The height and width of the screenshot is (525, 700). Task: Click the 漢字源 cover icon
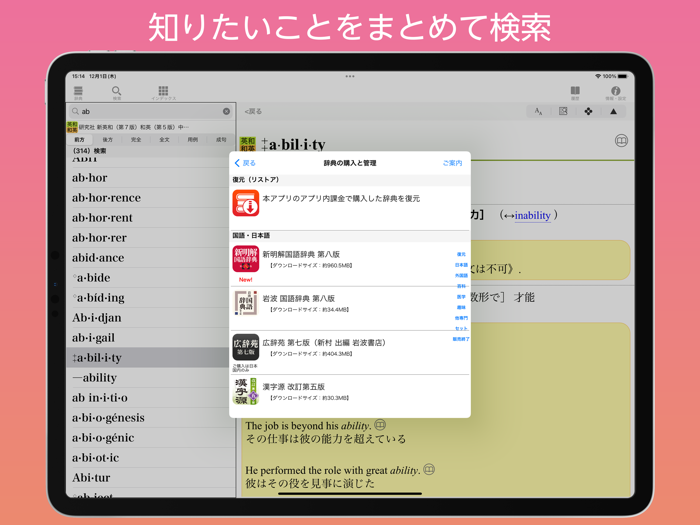click(246, 391)
